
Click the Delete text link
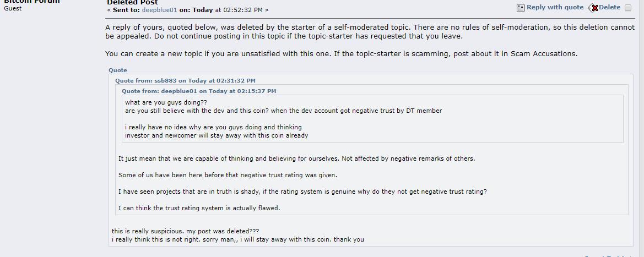[609, 7]
